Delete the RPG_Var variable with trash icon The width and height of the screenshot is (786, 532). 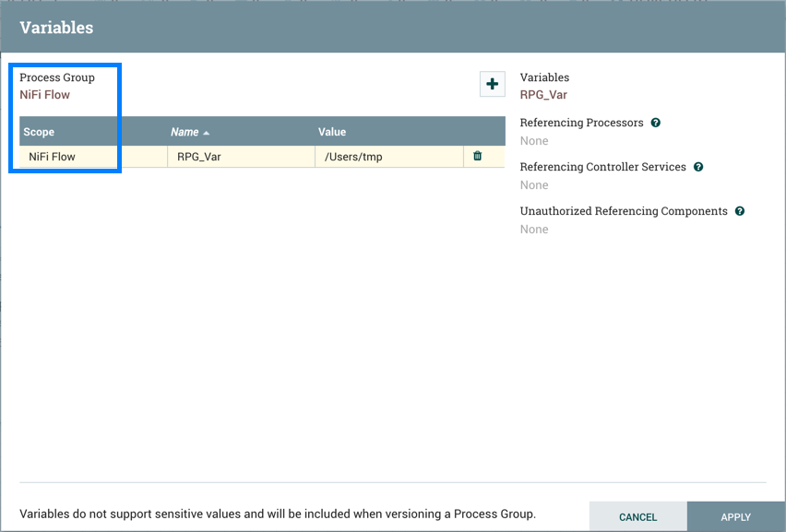pos(477,156)
